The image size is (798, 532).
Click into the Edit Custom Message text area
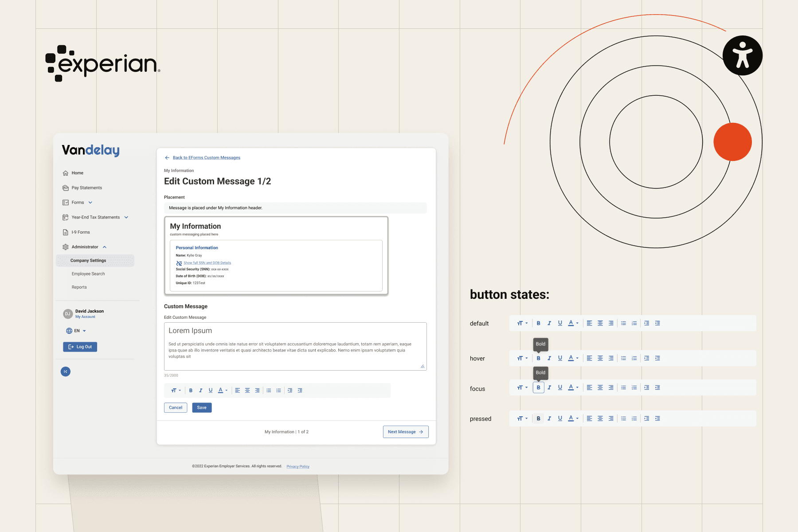pos(295,346)
